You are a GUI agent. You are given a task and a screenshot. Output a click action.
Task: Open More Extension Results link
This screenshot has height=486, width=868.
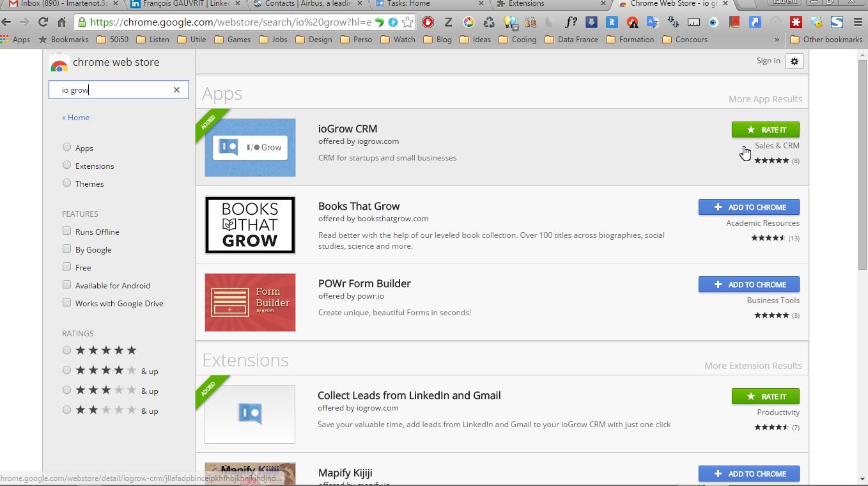click(753, 366)
